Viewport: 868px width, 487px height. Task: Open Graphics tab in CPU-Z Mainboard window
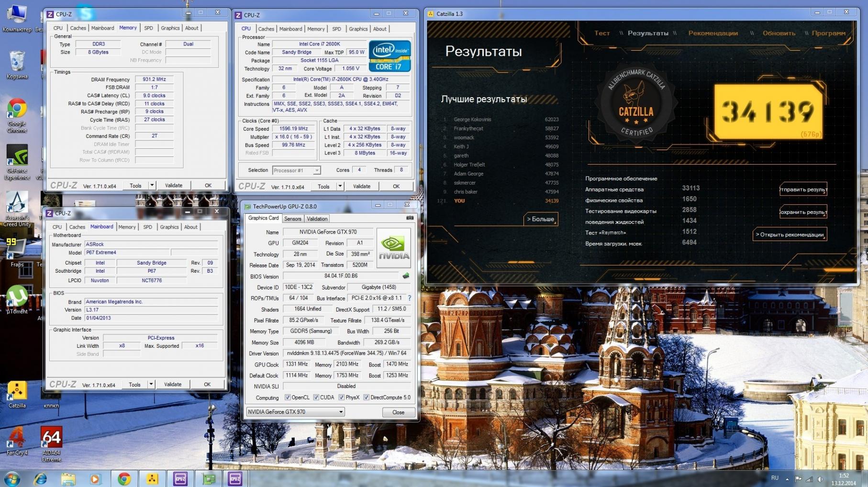169,227
